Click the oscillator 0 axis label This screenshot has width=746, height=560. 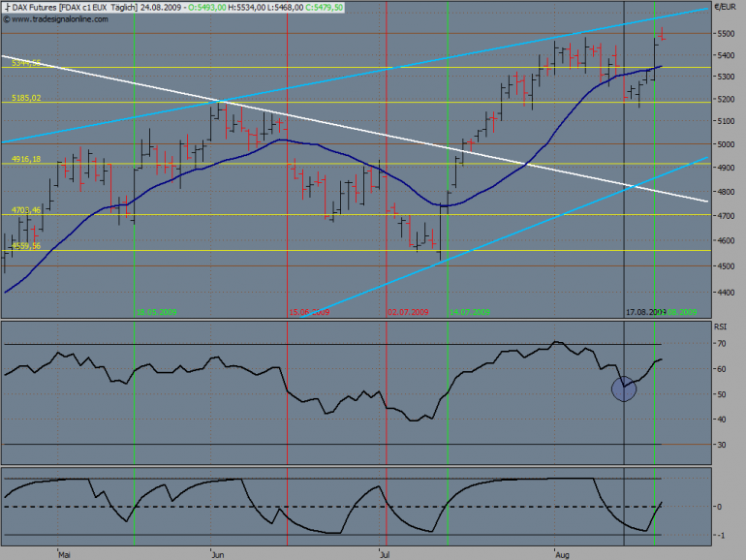click(719, 507)
